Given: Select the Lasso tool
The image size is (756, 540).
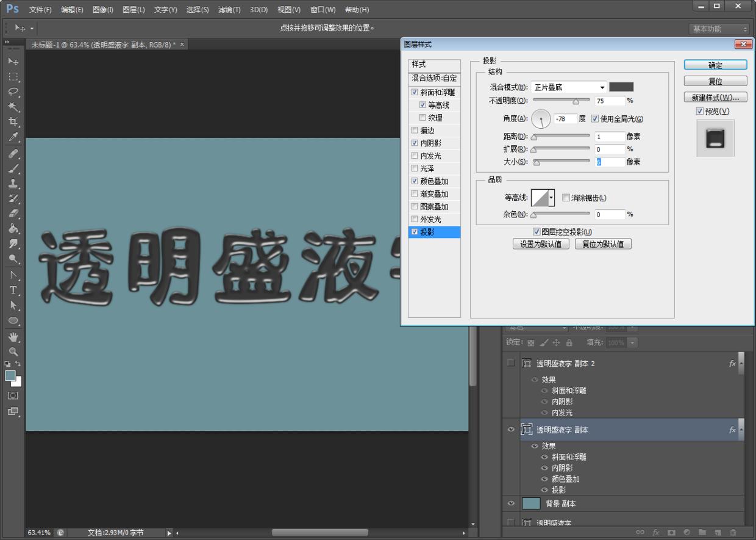Looking at the screenshot, I should tap(13, 92).
